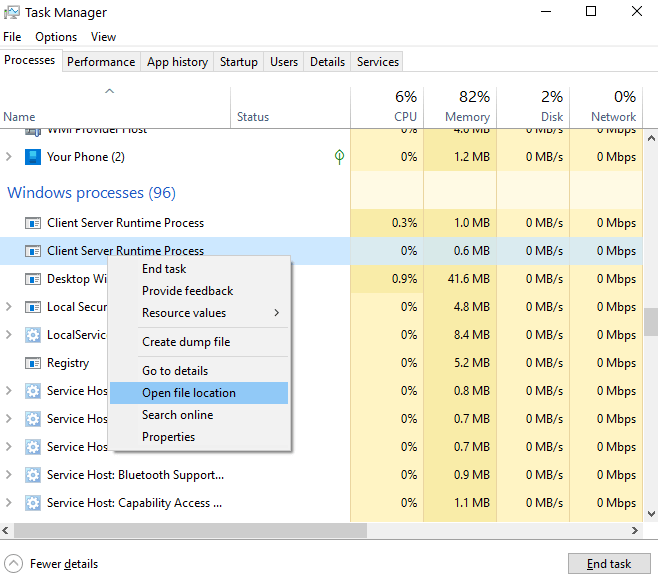The image size is (658, 584).
Task: Click the Task Manager title bar icon
Action: point(12,12)
